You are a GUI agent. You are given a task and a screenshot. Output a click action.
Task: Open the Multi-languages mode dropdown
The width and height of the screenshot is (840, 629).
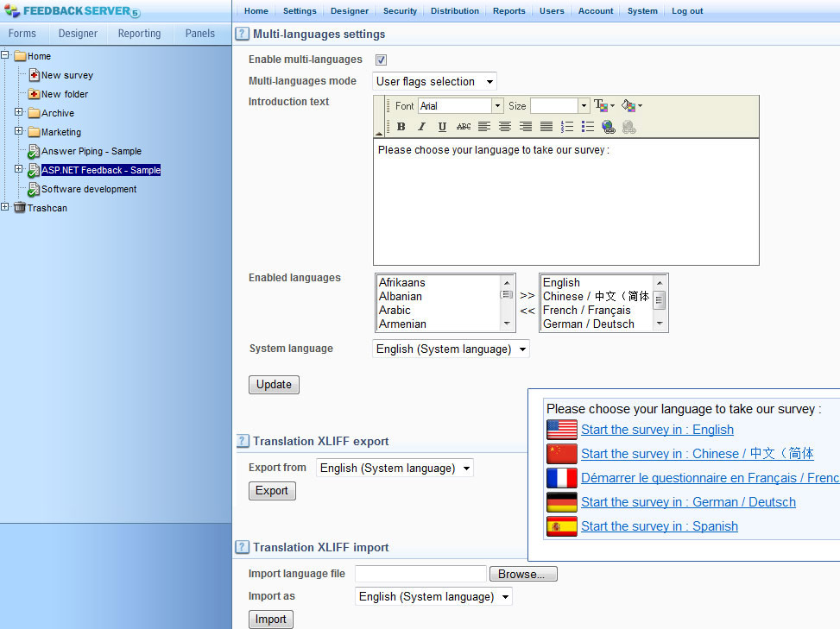pyautogui.click(x=434, y=81)
